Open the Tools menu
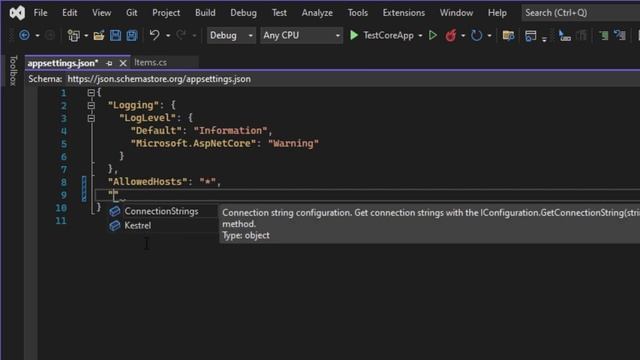This screenshot has width=640, height=360. coord(358,13)
